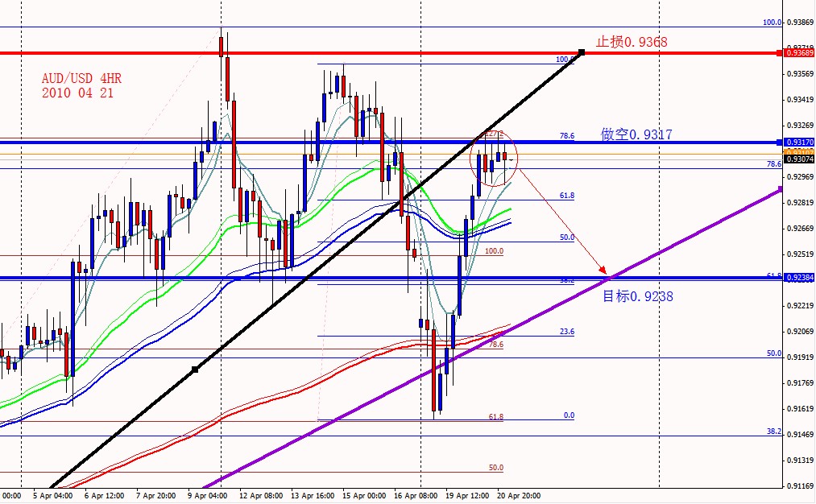Click the 9 Apr 04:00 time label
Screen dimensions: 816x504
click(207, 496)
